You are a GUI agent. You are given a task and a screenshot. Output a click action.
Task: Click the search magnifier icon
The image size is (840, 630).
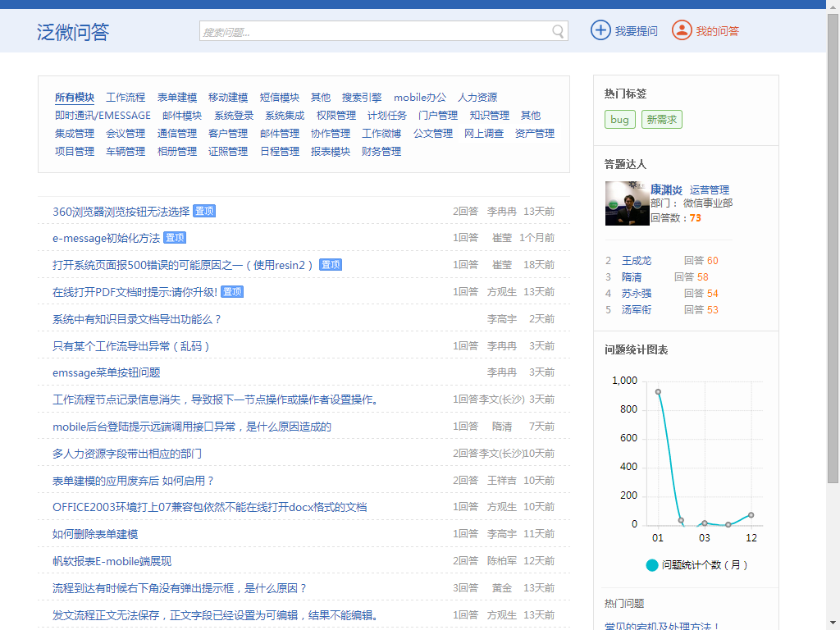tap(558, 31)
